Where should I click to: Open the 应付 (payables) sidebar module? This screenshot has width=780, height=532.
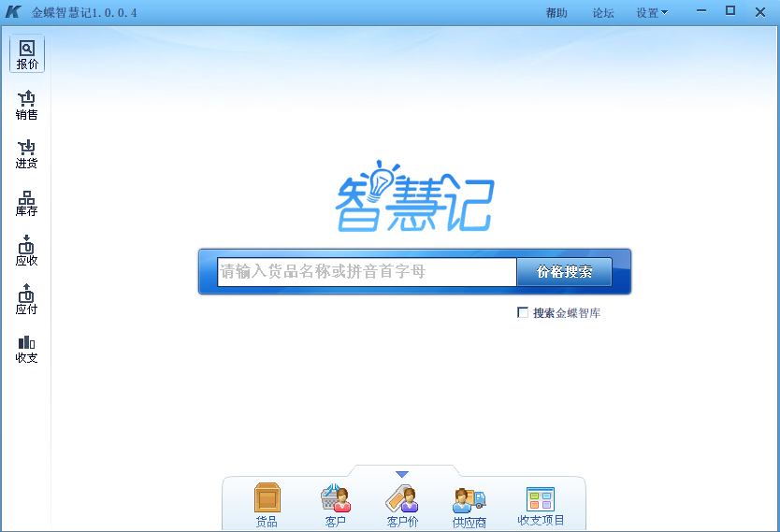click(27, 300)
